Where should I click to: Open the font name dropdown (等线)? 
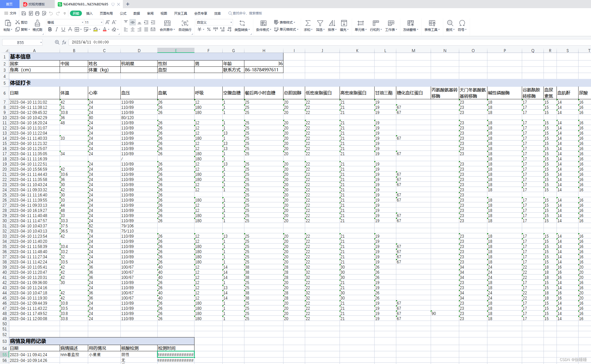(82, 22)
